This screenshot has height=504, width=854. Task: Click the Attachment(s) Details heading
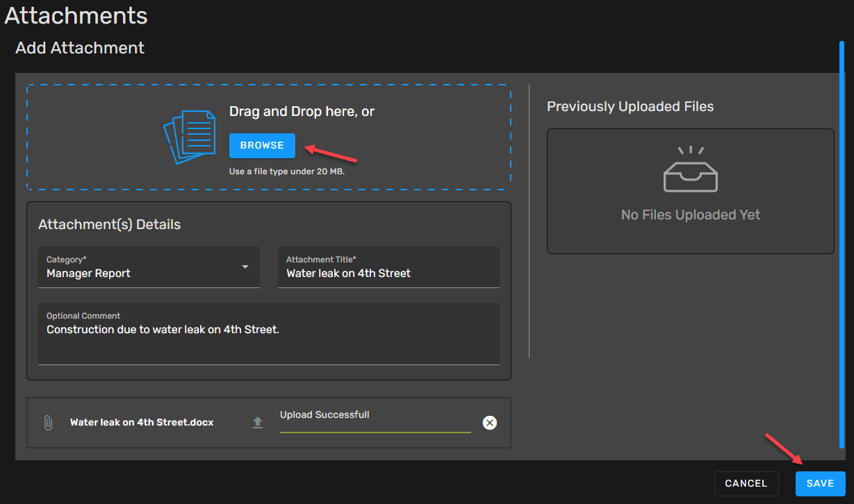click(109, 225)
